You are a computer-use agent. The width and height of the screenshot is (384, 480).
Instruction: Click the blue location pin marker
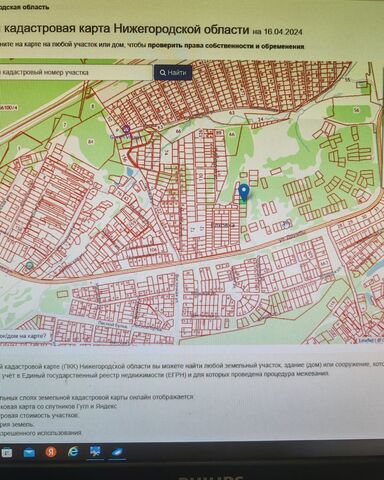pyautogui.click(x=245, y=192)
